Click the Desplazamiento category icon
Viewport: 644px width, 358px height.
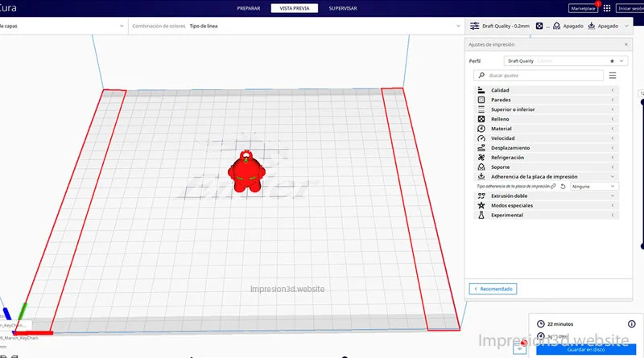[x=481, y=148]
